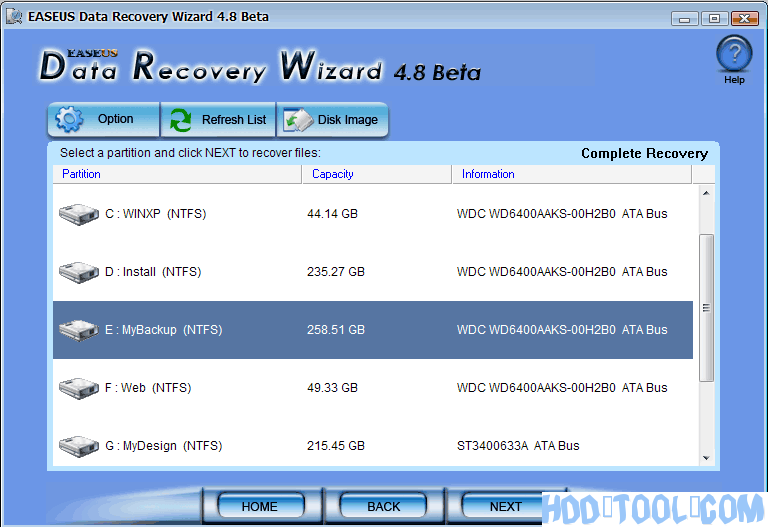Screen dimensions: 768x527
Task: Click the scrollbar up arrow
Action: 706,193
